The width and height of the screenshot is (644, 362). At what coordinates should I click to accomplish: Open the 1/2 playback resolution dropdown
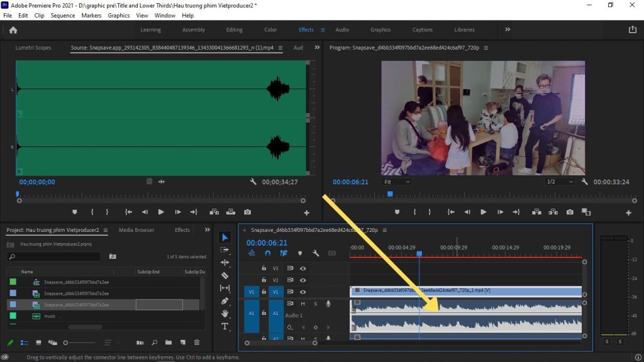tap(559, 182)
